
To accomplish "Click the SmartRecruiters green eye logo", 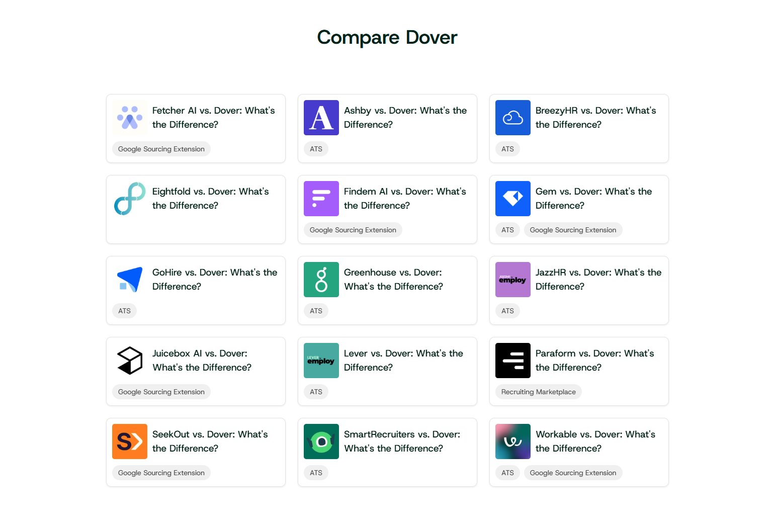I will [x=321, y=441].
